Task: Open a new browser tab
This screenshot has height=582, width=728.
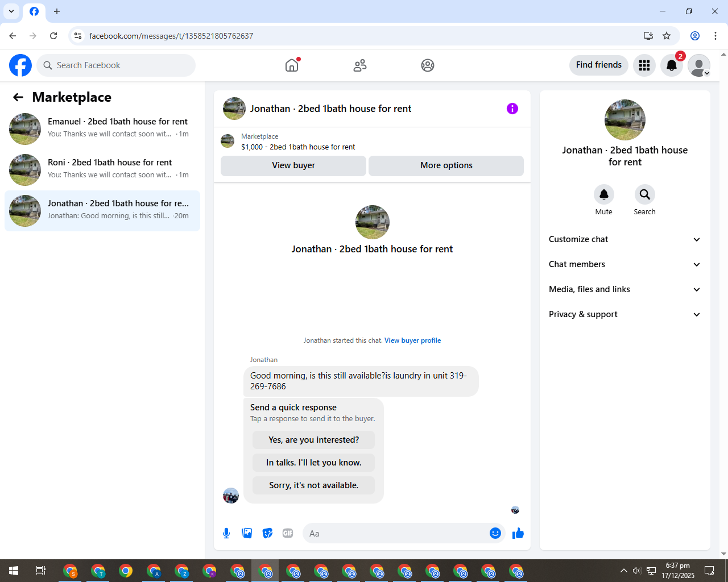Action: 57,11
